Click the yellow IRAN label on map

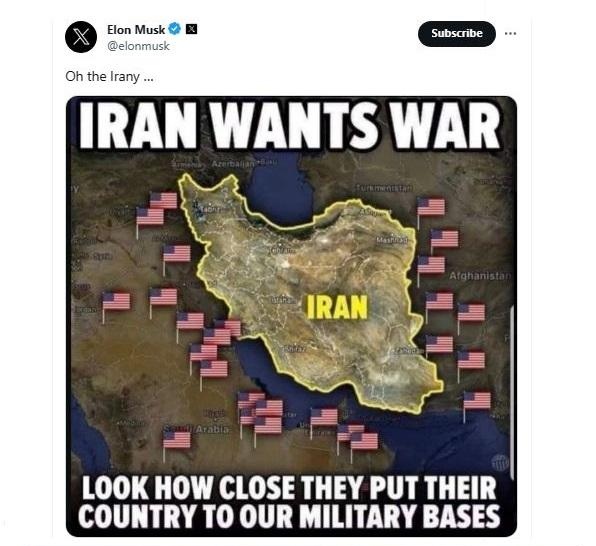(337, 307)
